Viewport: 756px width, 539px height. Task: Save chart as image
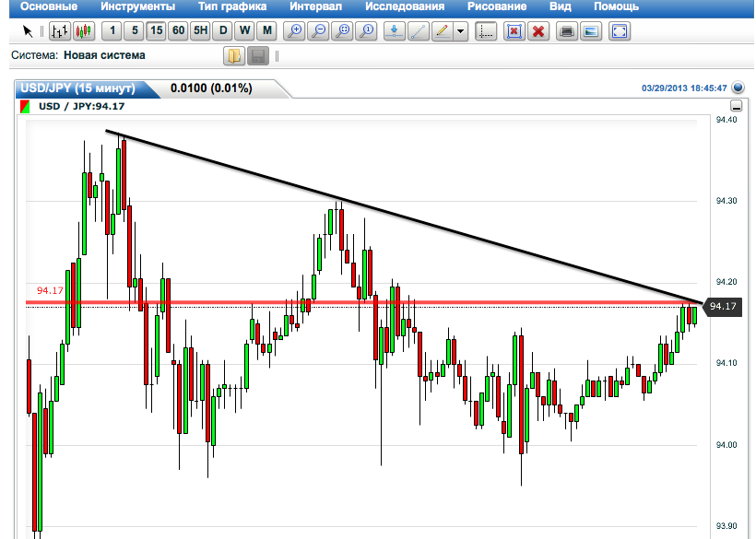click(x=591, y=32)
